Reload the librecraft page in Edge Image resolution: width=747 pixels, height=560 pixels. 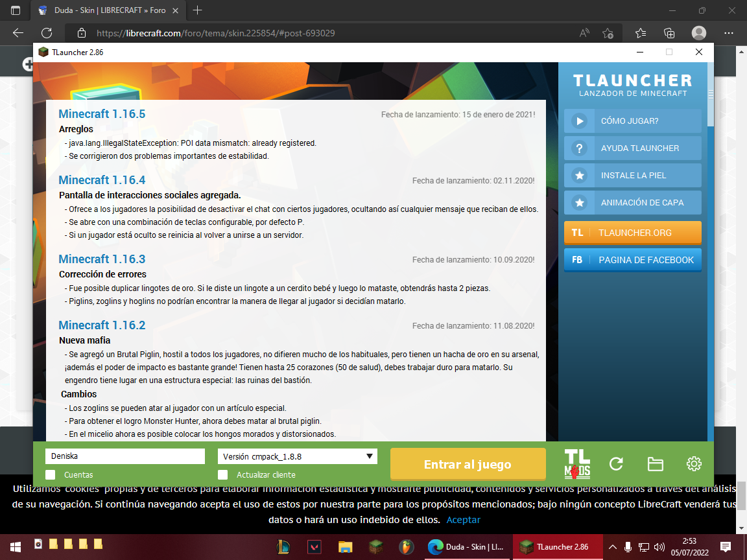tap(47, 33)
